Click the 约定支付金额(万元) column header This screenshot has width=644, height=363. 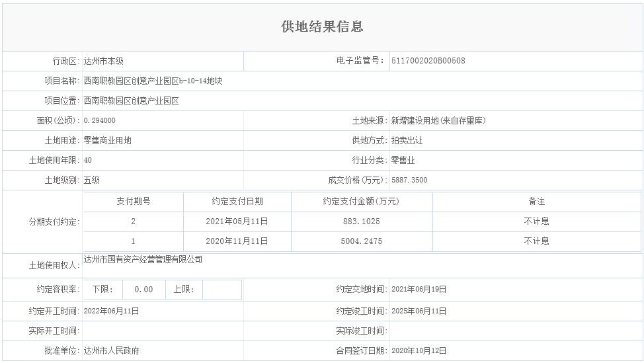pyautogui.click(x=362, y=202)
